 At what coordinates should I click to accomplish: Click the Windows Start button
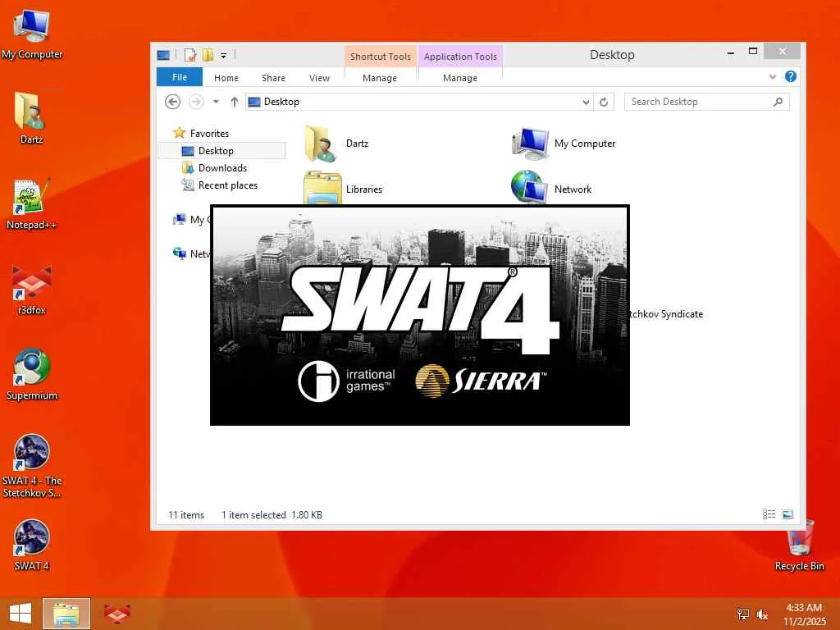pyautogui.click(x=21, y=614)
